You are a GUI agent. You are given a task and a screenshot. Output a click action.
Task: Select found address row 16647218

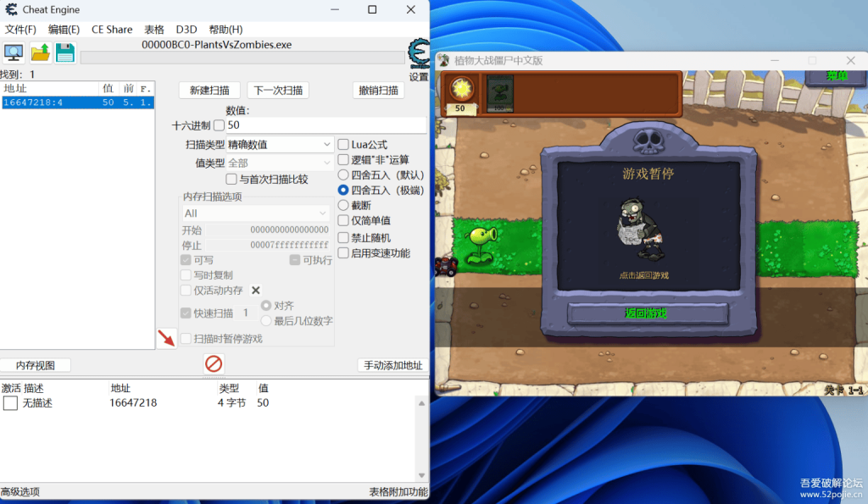[77, 102]
